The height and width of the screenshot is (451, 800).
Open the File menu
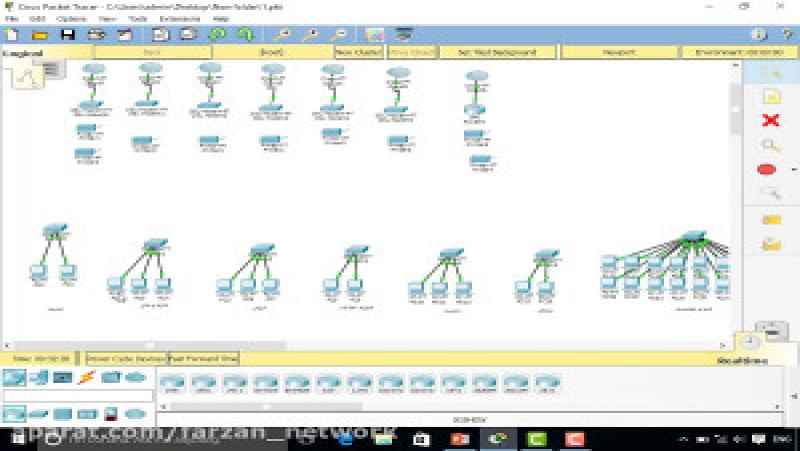(x=9, y=18)
